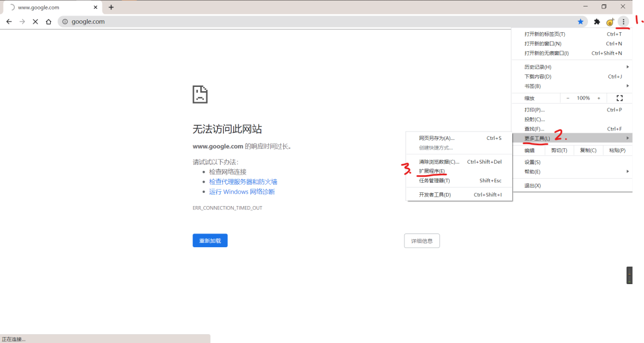644x343 pixels.
Task: Select 打印(P)... menu item
Action: point(572,110)
